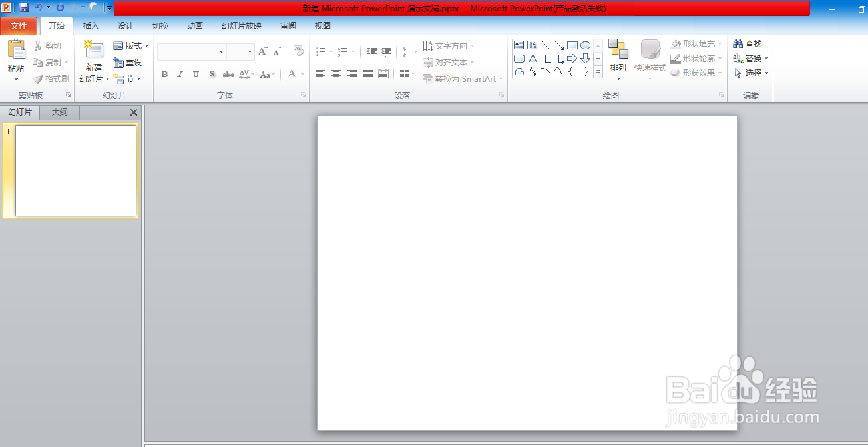Viewport: 868px width, 447px height.
Task: Open the Arrange (排列) dropdown
Action: pos(618,60)
